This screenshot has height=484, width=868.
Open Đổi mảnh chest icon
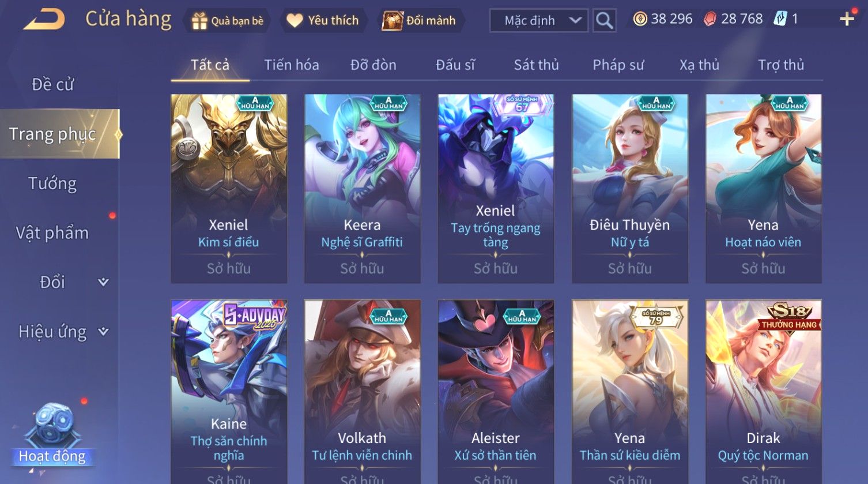pos(393,21)
